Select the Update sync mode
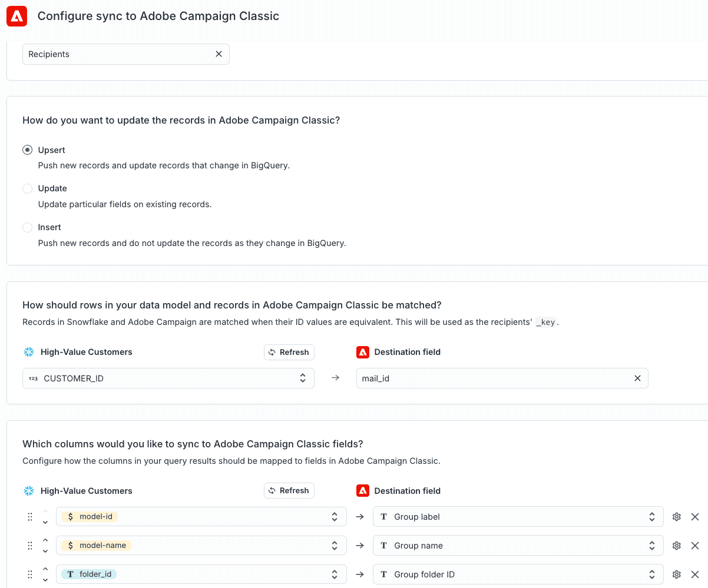 28,189
